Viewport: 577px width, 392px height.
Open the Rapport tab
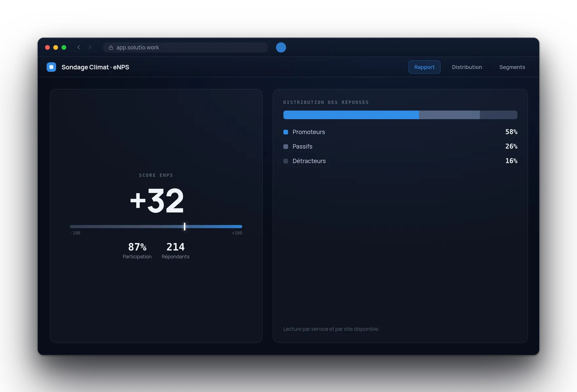click(x=424, y=67)
